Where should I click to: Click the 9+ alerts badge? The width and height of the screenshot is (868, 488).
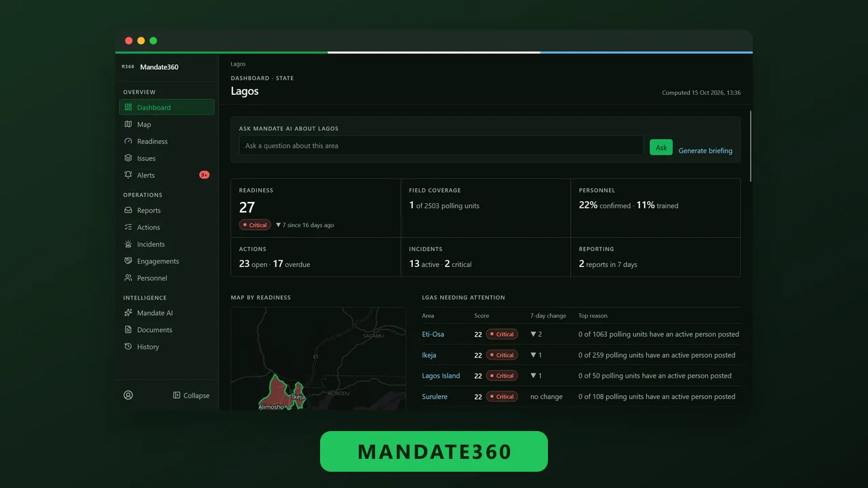(204, 175)
